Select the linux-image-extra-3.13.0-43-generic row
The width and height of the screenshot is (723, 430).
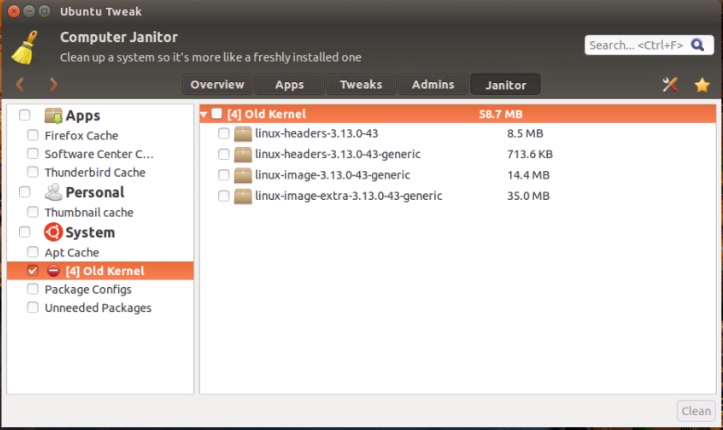pos(457,196)
